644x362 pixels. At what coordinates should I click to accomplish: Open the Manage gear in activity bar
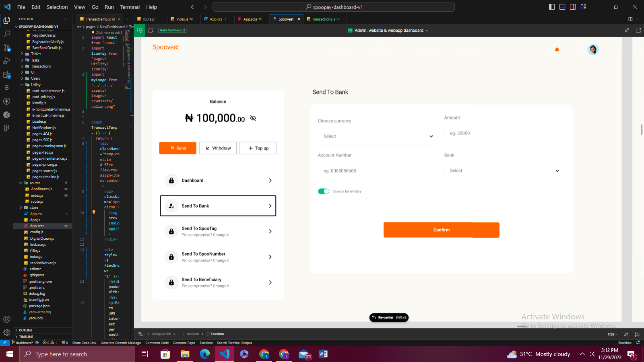[7, 333]
